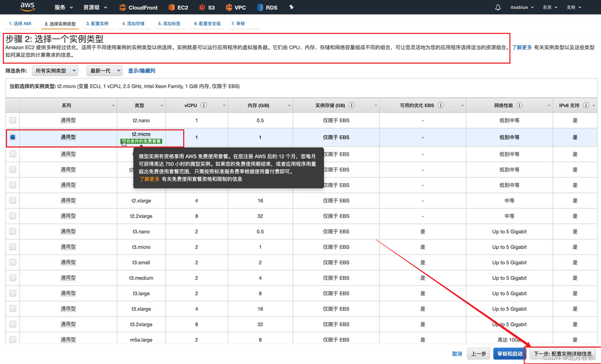This screenshot has height=364, width=601.
Task: Open the 系列 column sort arrow
Action: (x=113, y=106)
